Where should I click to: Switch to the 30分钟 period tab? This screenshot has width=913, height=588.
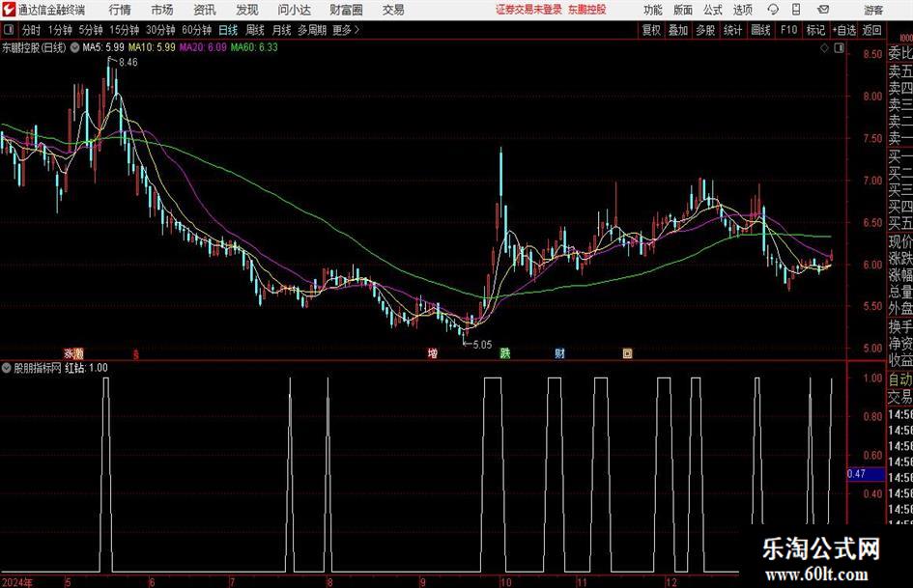point(160,30)
